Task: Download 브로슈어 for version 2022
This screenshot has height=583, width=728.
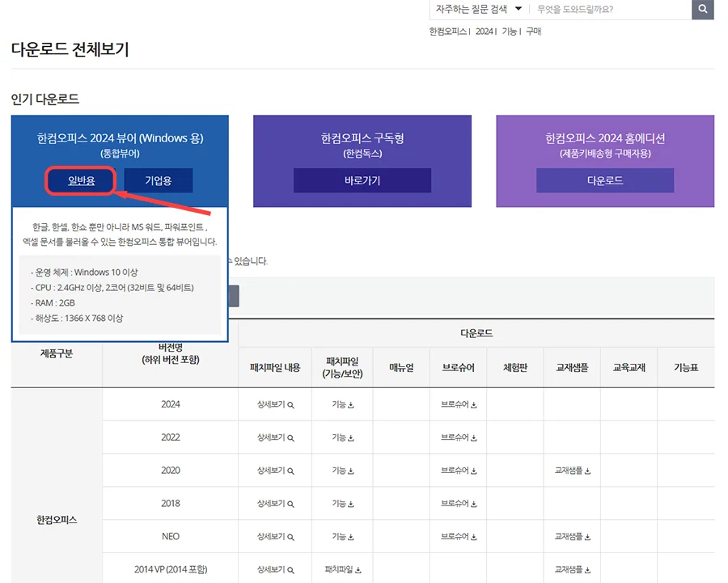Action: pos(459,437)
